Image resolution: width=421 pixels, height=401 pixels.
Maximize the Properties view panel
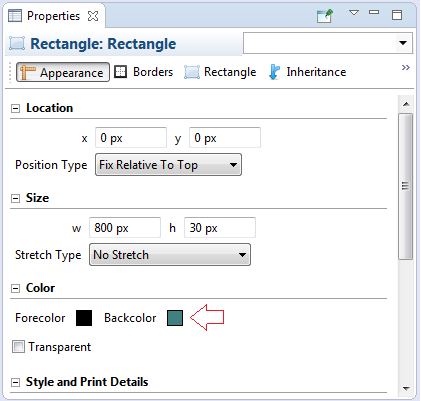(x=397, y=15)
